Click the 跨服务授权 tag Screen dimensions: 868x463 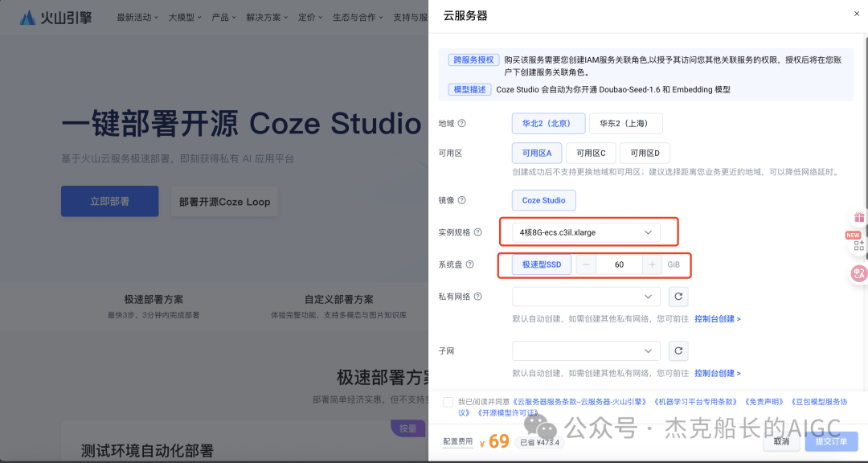[x=473, y=59]
